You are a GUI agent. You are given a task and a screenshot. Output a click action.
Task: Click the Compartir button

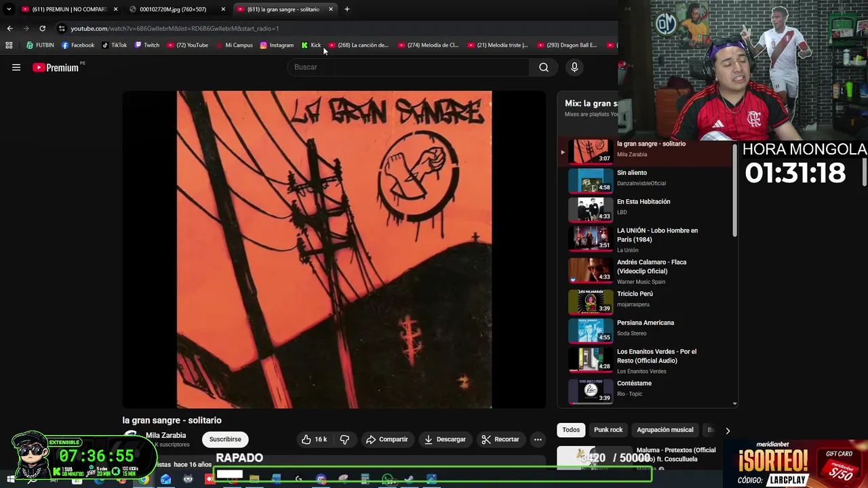387,439
